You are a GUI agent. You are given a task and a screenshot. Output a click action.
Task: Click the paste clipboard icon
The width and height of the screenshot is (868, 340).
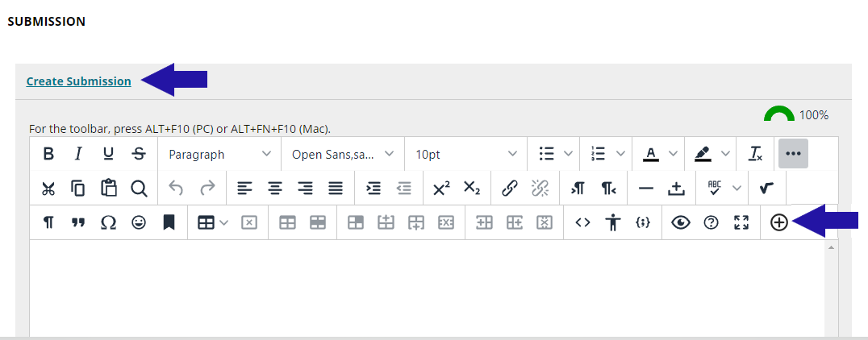(x=109, y=189)
